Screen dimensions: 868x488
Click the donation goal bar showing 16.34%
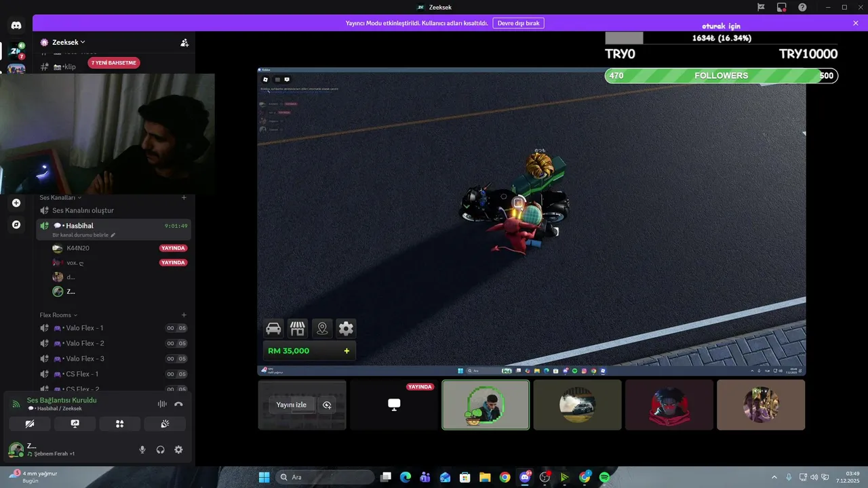coord(722,38)
